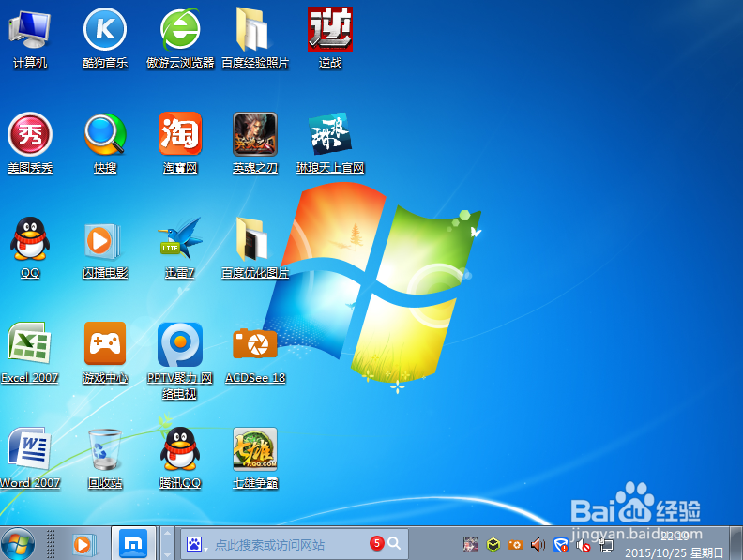Open the 计算机 (Computer) desktop icon
The height and width of the screenshot is (560, 743).
(29, 29)
